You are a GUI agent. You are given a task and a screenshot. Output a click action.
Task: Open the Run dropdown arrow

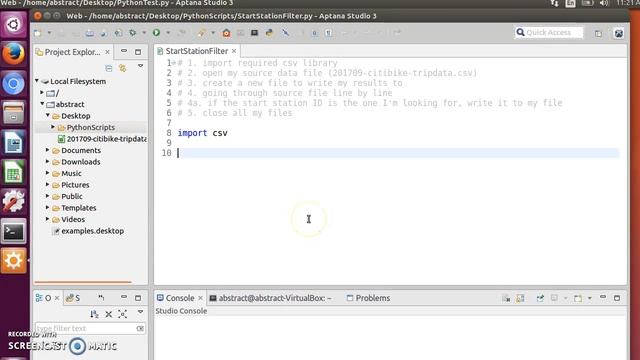click(x=168, y=33)
